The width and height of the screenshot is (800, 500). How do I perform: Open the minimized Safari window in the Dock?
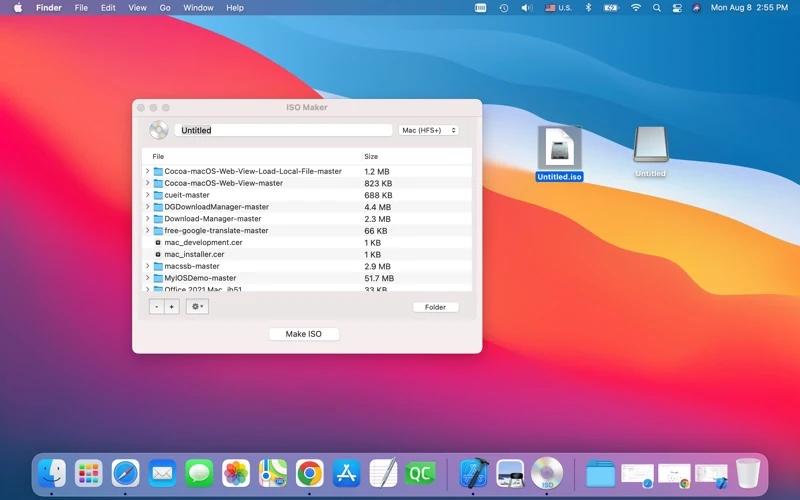637,474
